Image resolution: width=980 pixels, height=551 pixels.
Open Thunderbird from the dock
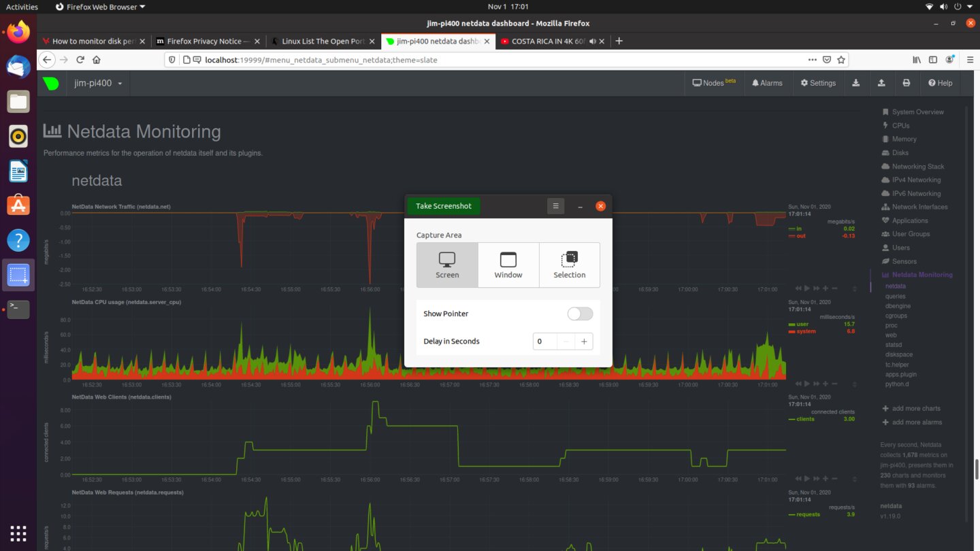pyautogui.click(x=18, y=67)
